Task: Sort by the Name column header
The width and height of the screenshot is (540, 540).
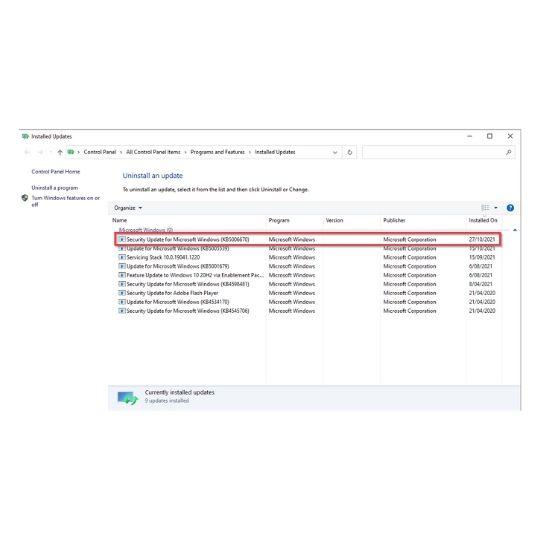Action: [x=120, y=220]
